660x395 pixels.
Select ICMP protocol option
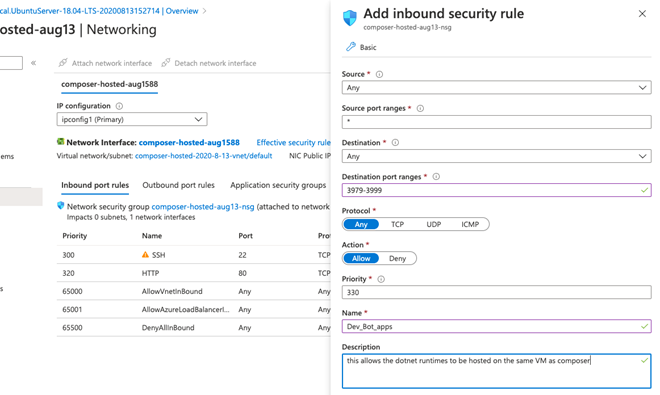click(x=470, y=224)
